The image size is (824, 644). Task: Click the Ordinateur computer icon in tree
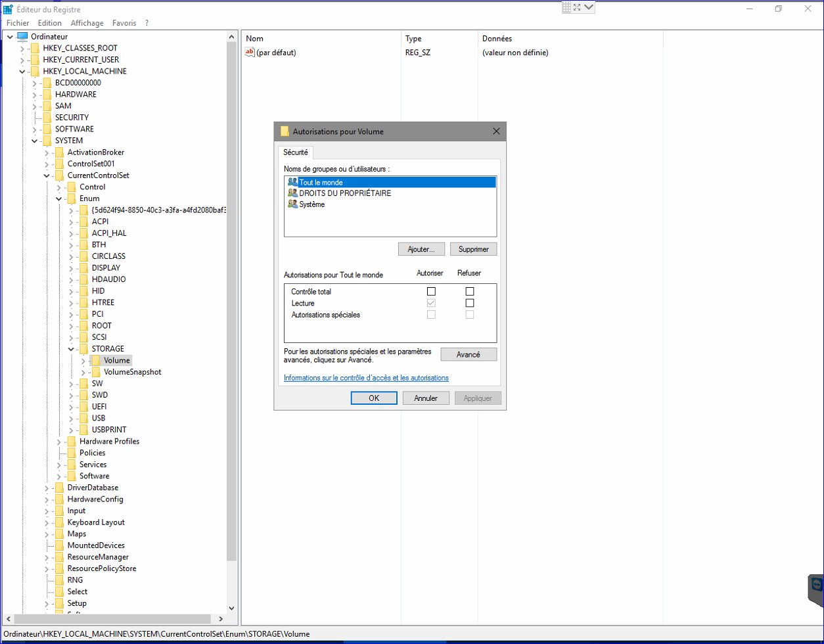tap(22, 37)
